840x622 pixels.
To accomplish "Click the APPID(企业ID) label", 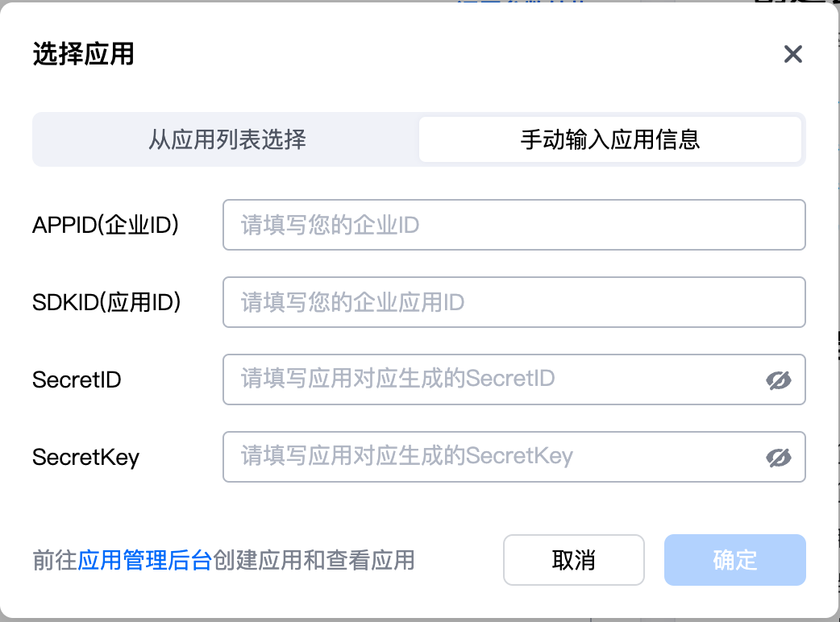I will pyautogui.click(x=106, y=225).
